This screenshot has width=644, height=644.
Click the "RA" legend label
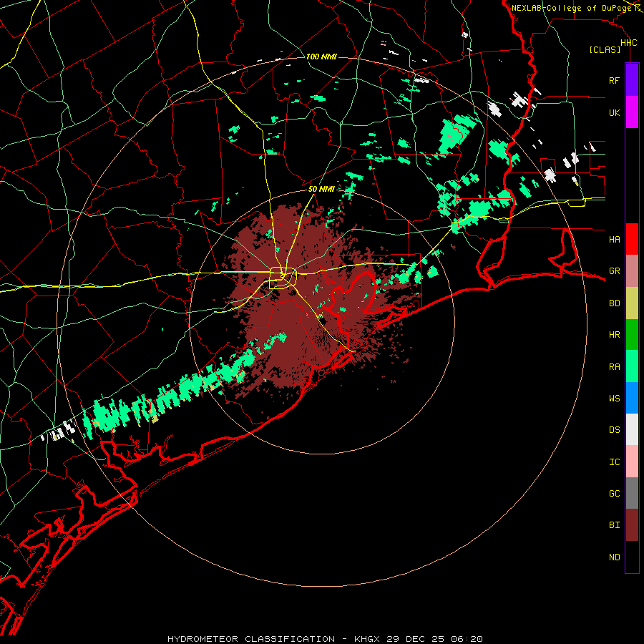(615, 367)
